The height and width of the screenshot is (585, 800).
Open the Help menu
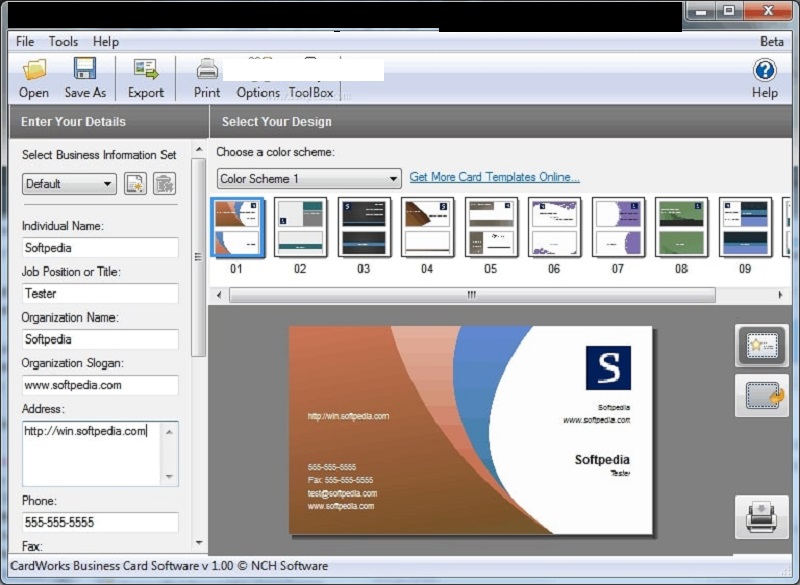pyautogui.click(x=106, y=41)
